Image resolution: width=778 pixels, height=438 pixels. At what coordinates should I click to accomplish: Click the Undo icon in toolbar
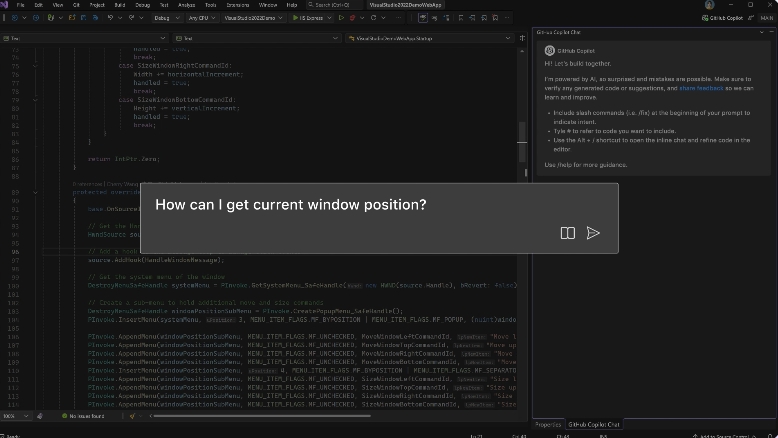point(110,18)
